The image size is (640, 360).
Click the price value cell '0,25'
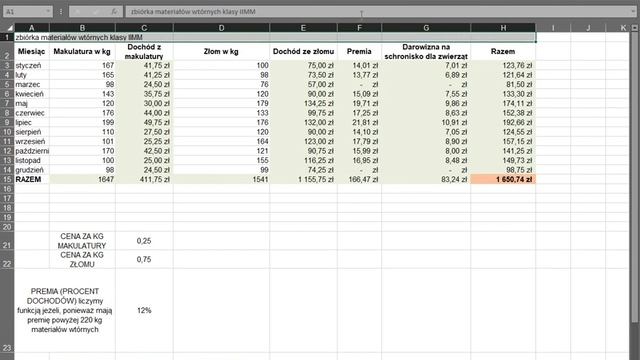[144, 241]
